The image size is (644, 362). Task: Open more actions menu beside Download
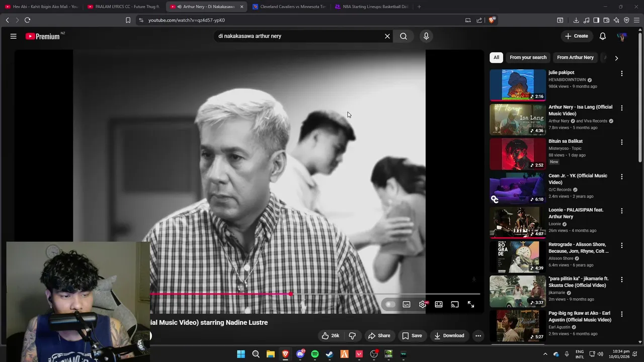pyautogui.click(x=478, y=336)
